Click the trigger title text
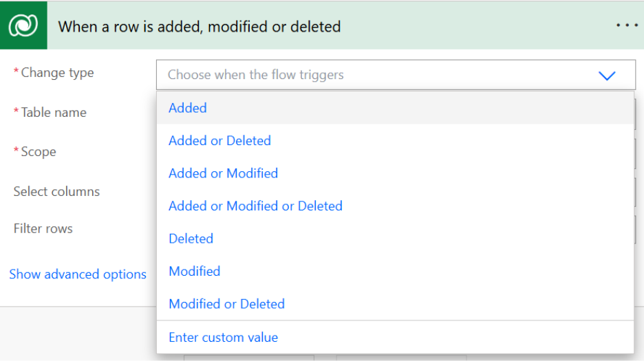This screenshot has height=361, width=644. click(200, 27)
